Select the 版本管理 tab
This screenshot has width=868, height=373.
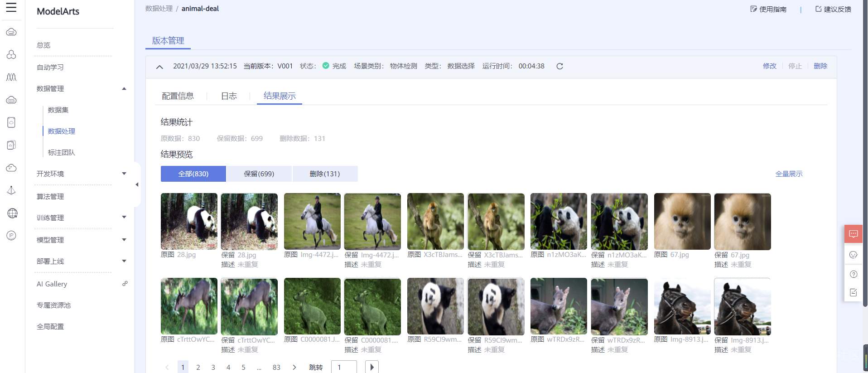168,40
